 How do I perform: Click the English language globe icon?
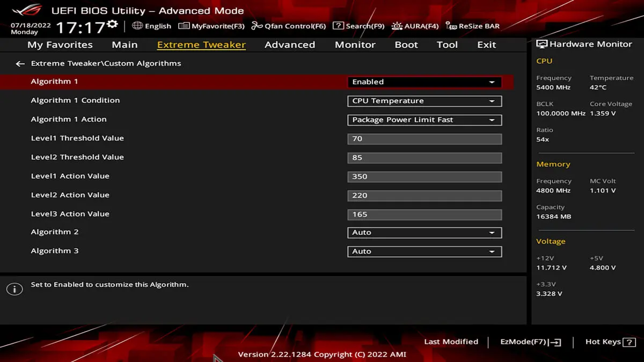pos(137,26)
